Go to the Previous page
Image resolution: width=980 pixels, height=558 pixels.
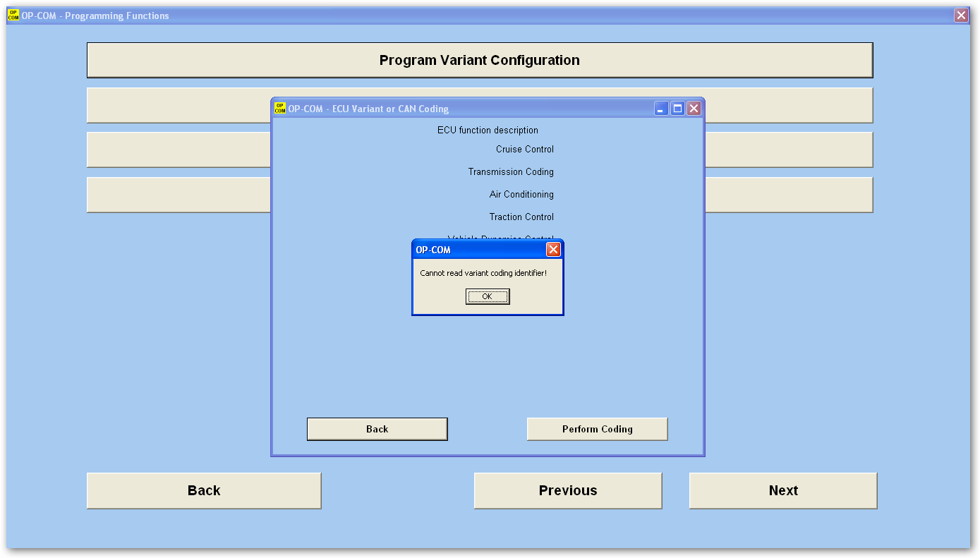tap(568, 491)
